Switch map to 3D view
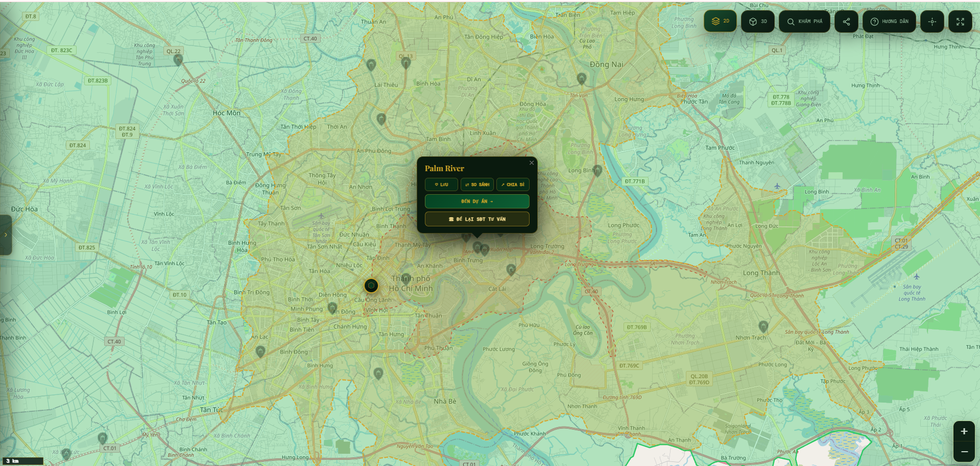 [758, 21]
